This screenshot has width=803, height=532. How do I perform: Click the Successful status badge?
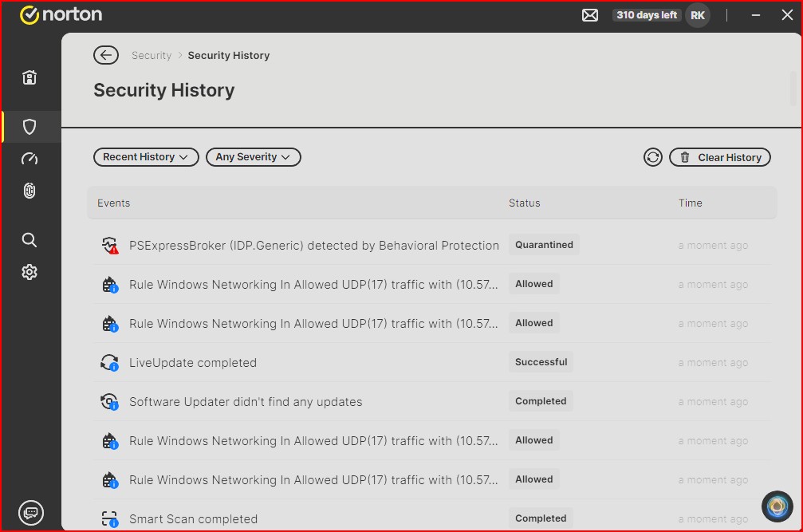pyautogui.click(x=541, y=362)
